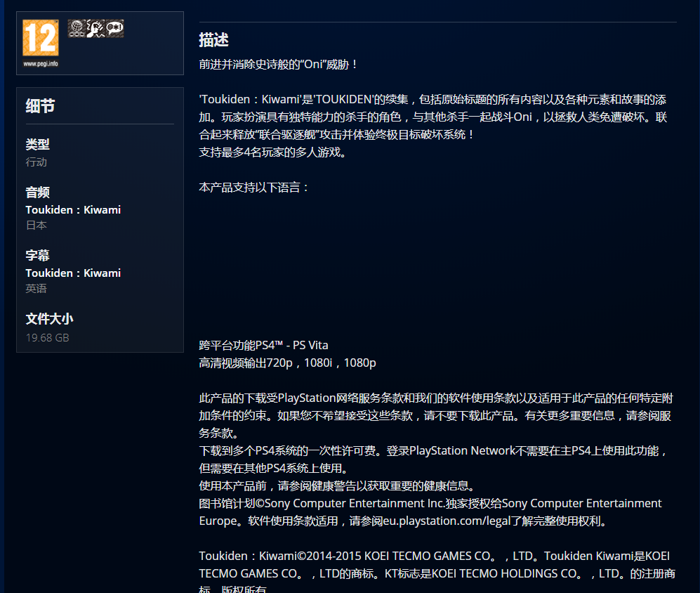Image resolution: width=700 pixels, height=593 pixels.
Task: Click the 日本 audio language value
Action: [37, 225]
